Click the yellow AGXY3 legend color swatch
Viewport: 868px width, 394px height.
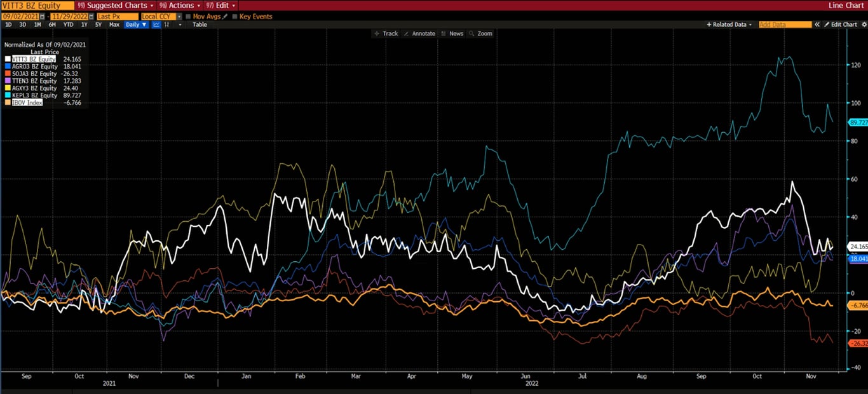tap(8, 88)
